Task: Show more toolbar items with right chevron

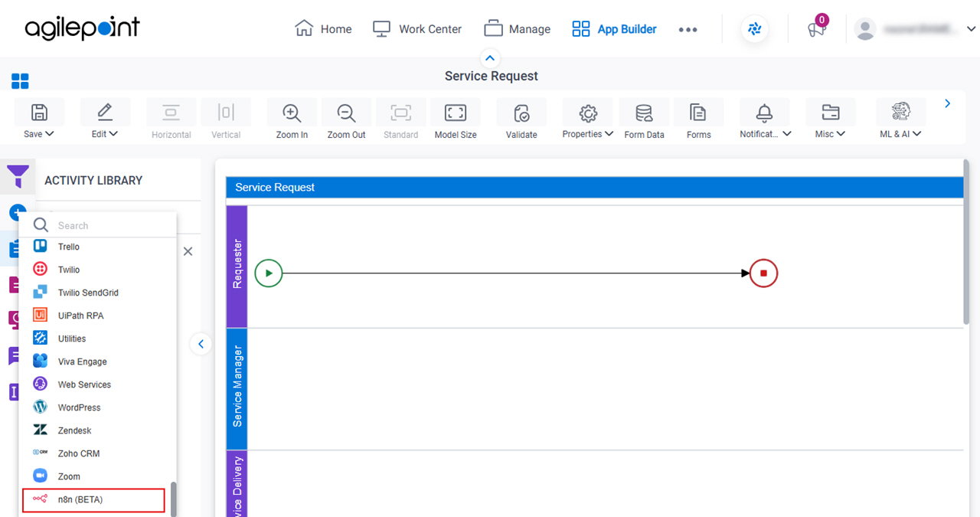Action: click(x=948, y=103)
